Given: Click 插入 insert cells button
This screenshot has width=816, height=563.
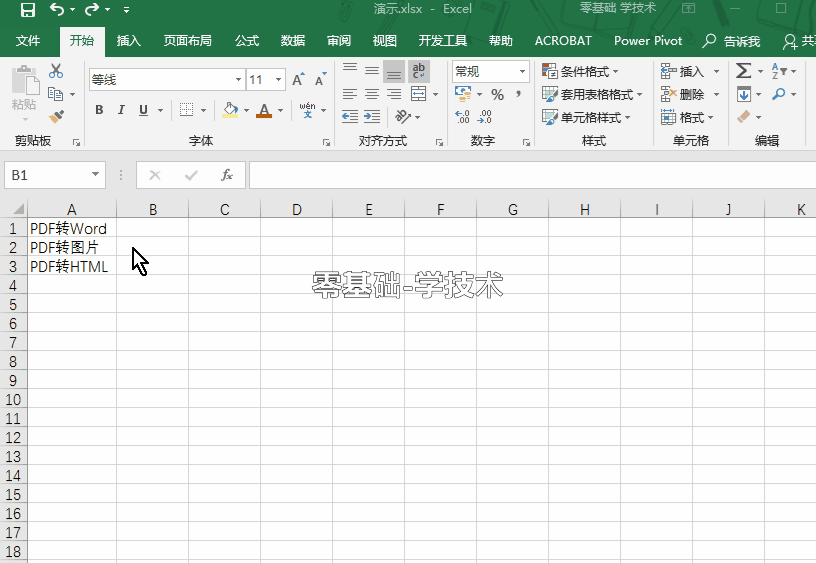Looking at the screenshot, I should (x=685, y=71).
